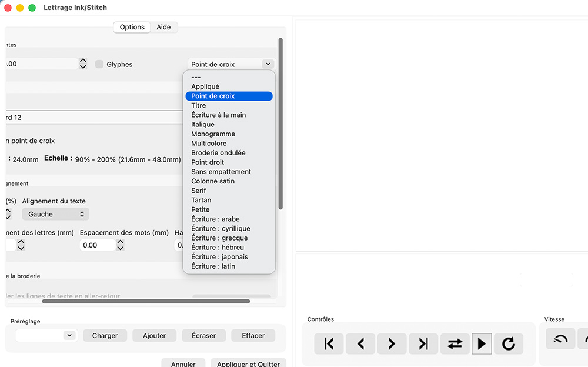588x367 pixels.
Task: Click the Annuler button
Action: (183, 363)
